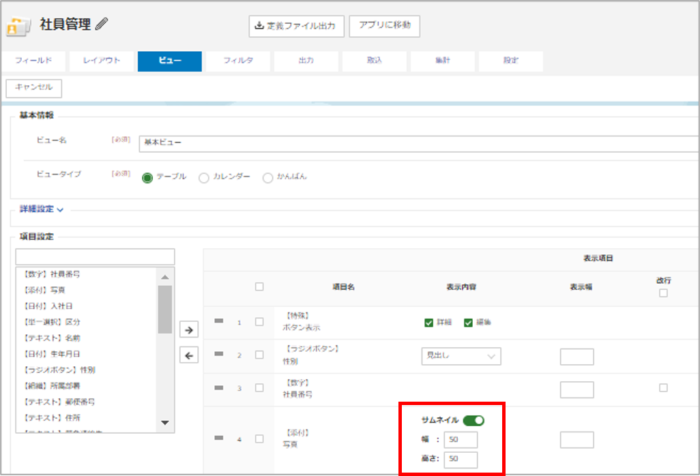Uncheck the 編集 button display checkbox
This screenshot has height=476, width=700.
(x=468, y=322)
